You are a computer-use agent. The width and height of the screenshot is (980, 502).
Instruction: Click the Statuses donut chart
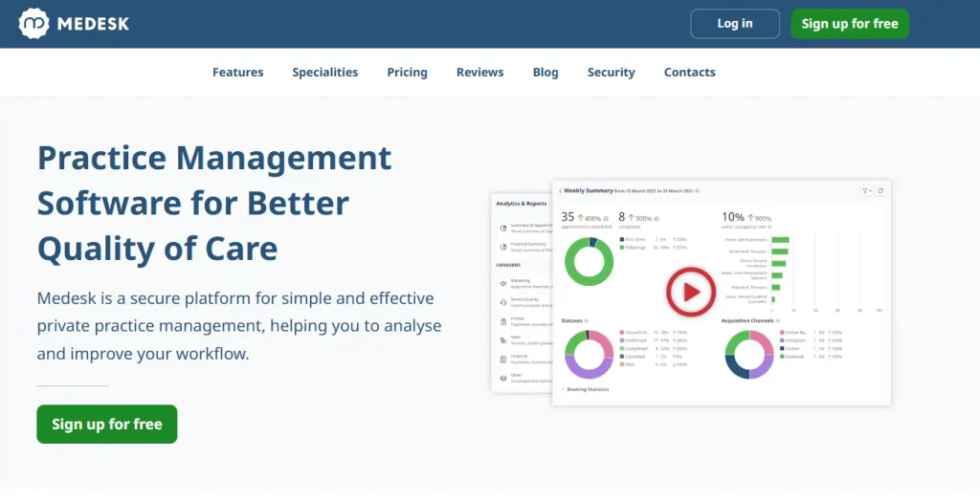point(590,355)
